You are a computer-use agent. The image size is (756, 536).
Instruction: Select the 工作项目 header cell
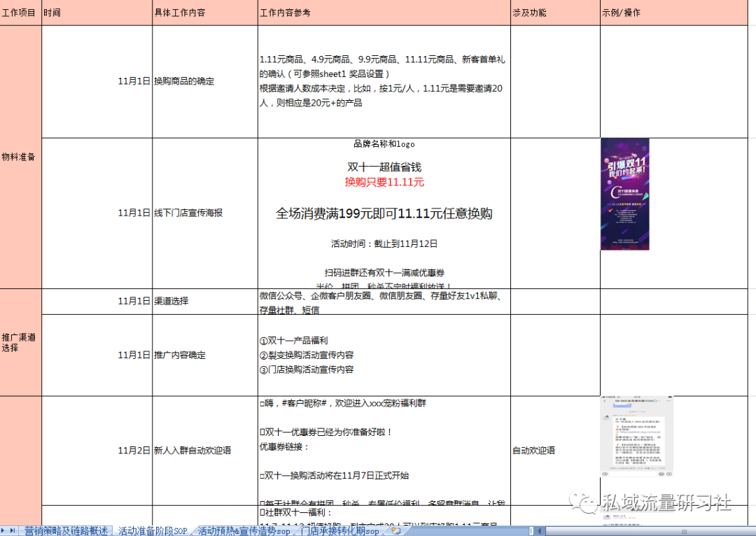21,13
